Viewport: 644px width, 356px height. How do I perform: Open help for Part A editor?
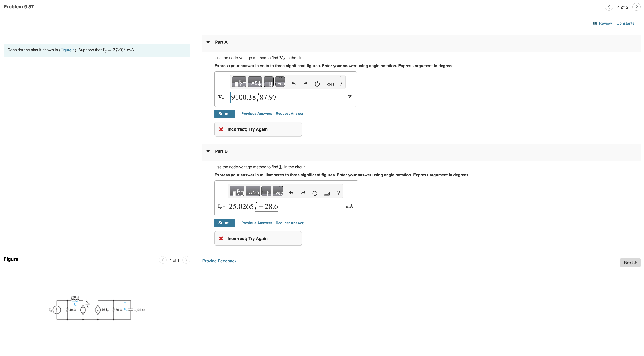pos(340,84)
